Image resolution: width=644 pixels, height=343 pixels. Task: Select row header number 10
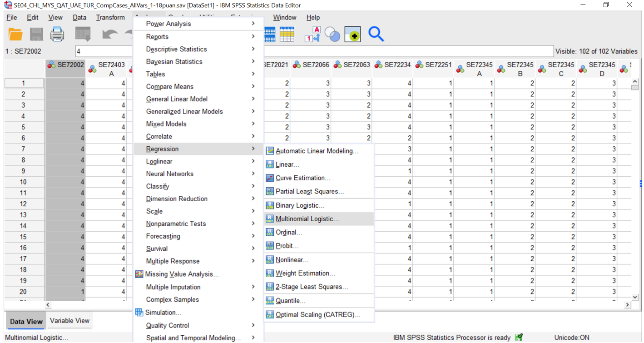[x=24, y=182]
